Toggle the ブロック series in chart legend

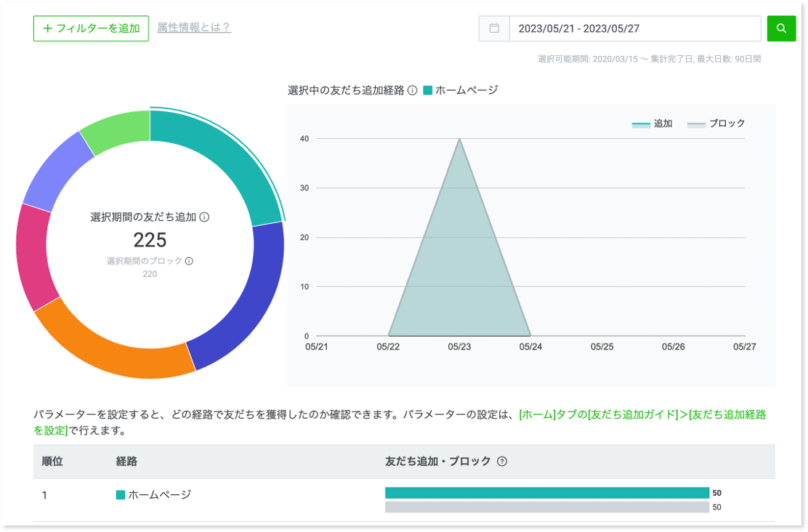(716, 124)
